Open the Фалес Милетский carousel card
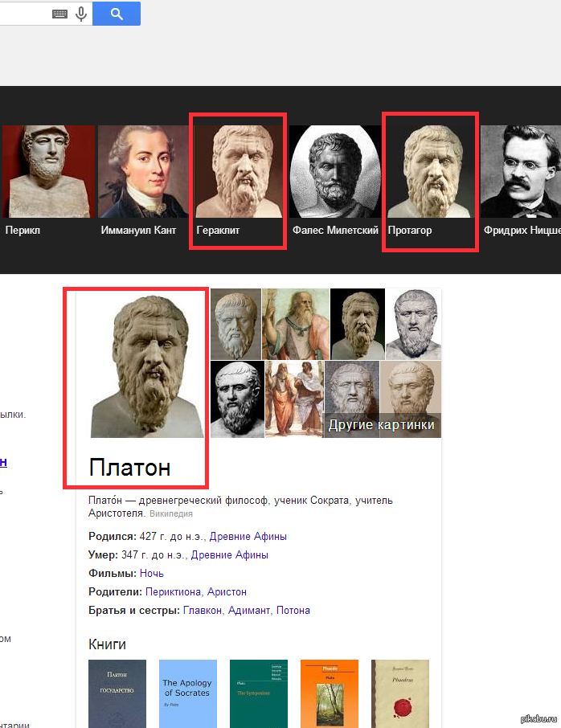This screenshot has height=728, width=561. coord(335,181)
